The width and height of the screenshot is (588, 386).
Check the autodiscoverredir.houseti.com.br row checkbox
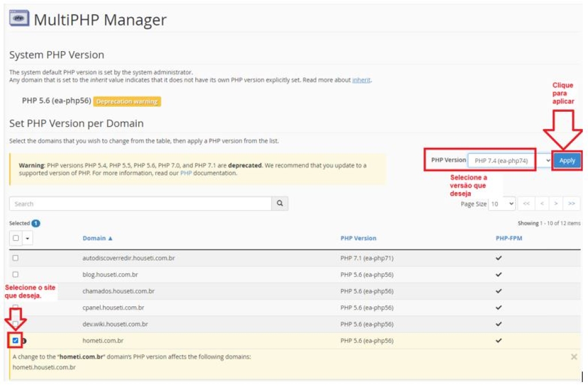(x=16, y=258)
